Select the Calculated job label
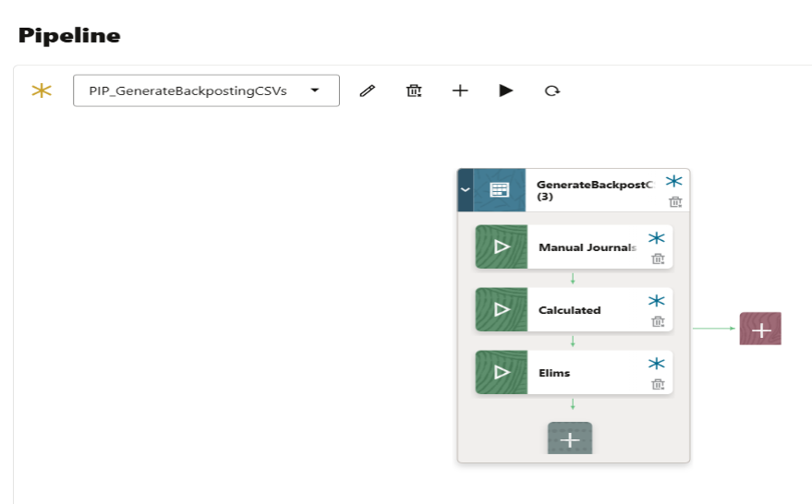812x504 pixels. coord(570,310)
